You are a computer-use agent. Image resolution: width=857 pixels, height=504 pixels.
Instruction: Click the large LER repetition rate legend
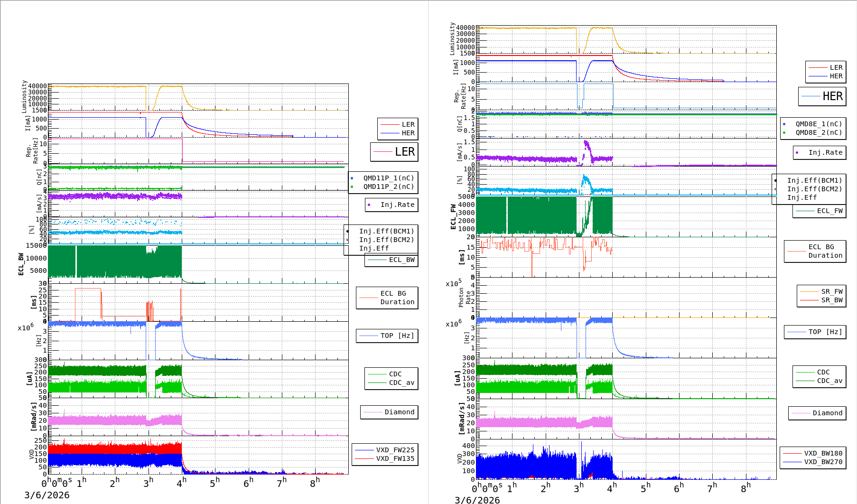pos(394,152)
